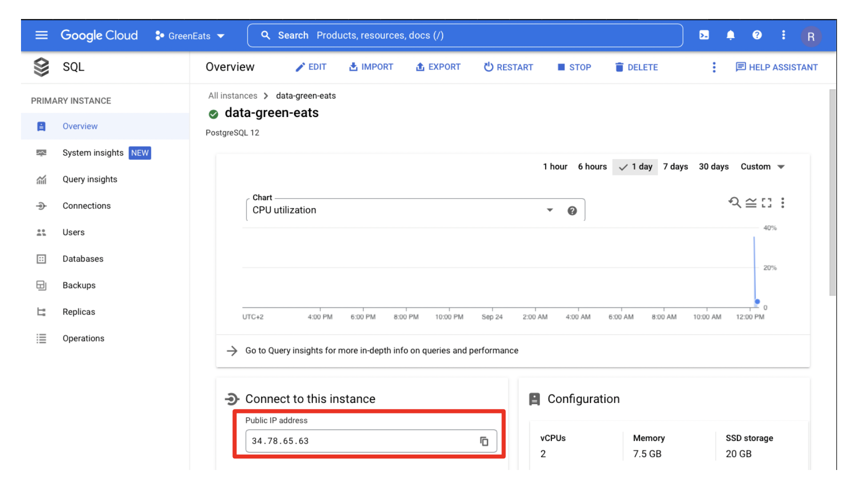Click the green instance status check icon
The width and height of the screenshot is (868, 487).
(213, 114)
